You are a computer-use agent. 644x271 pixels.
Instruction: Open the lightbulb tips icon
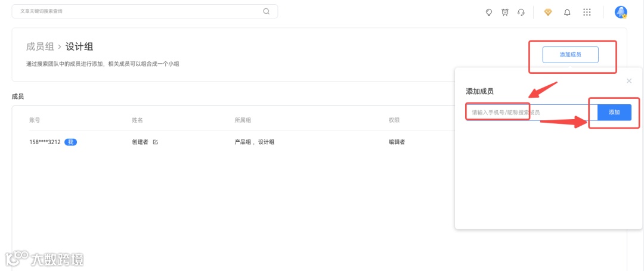pos(489,13)
